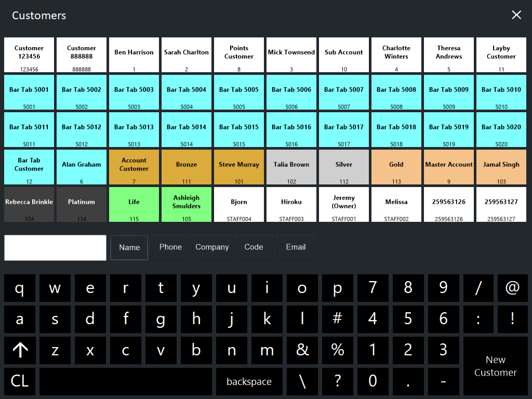
Task: Tap the New Customer button
Action: [495, 366]
